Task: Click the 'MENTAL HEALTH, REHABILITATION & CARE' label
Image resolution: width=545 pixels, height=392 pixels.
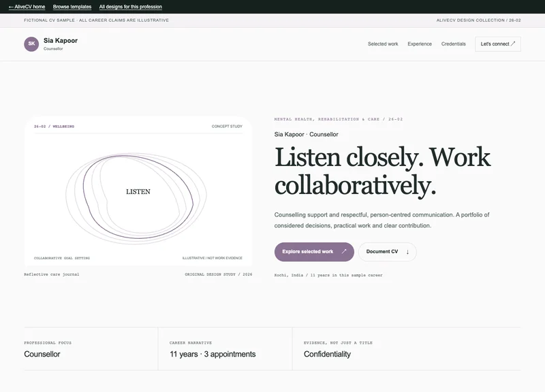Action: 327,119
